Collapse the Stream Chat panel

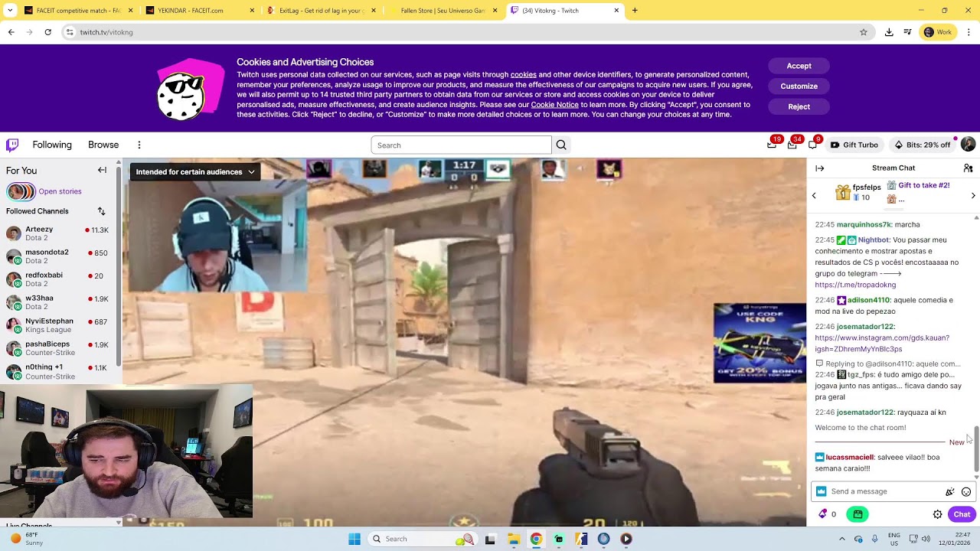tap(819, 168)
